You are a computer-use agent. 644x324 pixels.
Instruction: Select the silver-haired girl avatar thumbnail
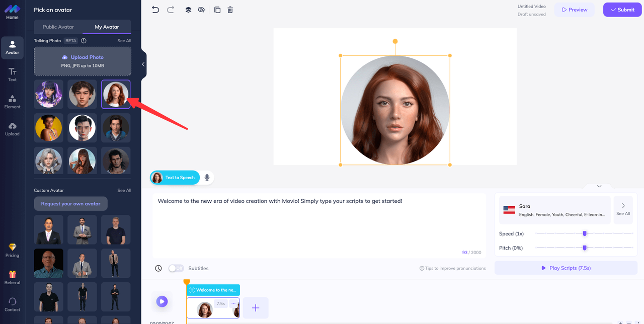pyautogui.click(x=49, y=161)
